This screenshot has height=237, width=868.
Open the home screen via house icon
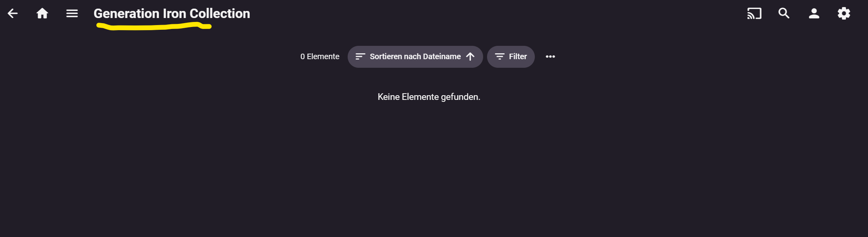tap(42, 14)
